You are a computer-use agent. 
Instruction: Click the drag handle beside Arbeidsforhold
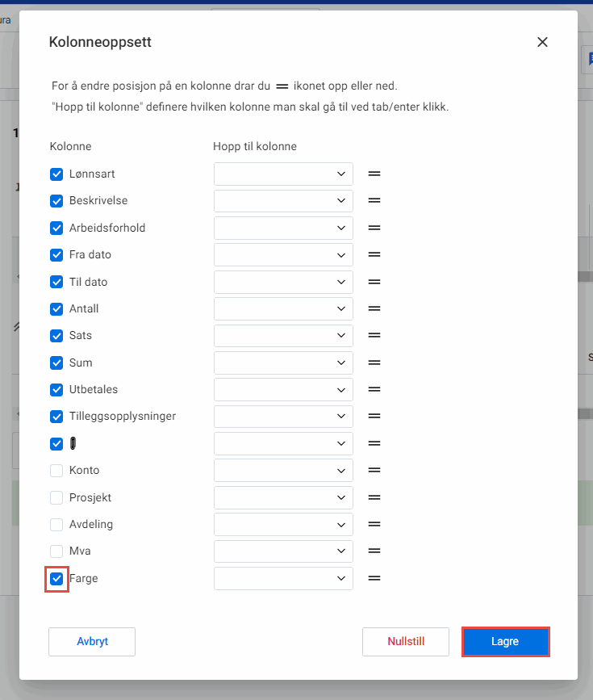tap(374, 228)
